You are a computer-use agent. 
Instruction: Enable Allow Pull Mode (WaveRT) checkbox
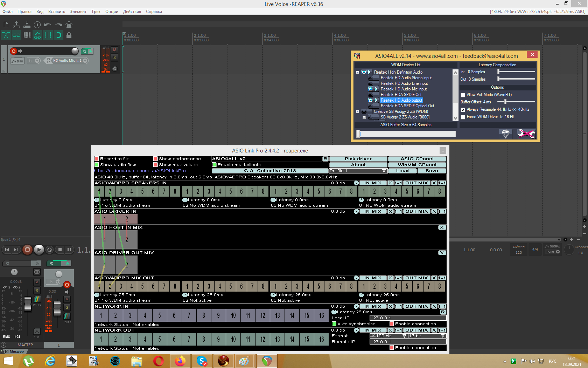point(463,95)
